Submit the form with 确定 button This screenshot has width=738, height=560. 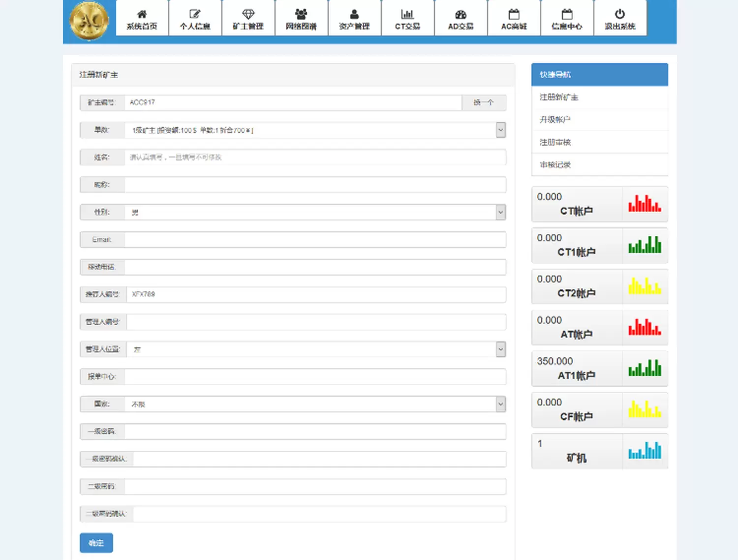(96, 543)
